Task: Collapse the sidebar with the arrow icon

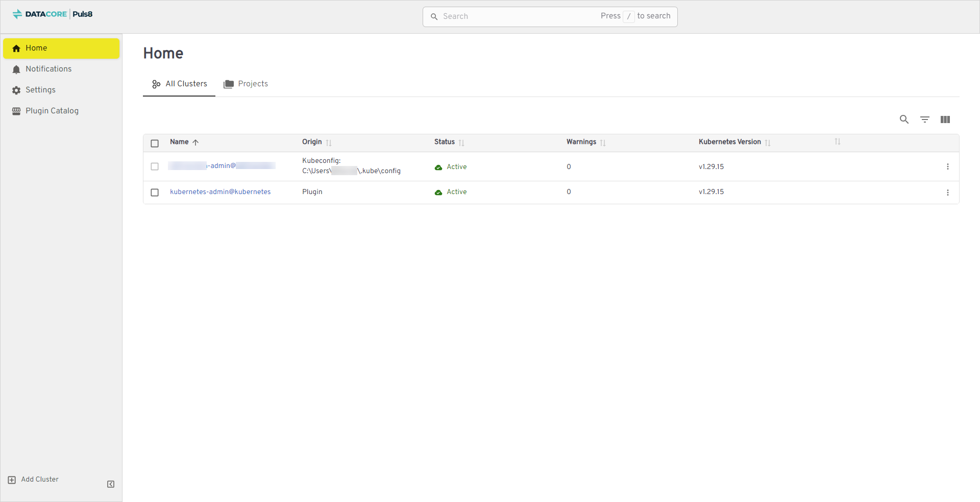Action: [111, 484]
